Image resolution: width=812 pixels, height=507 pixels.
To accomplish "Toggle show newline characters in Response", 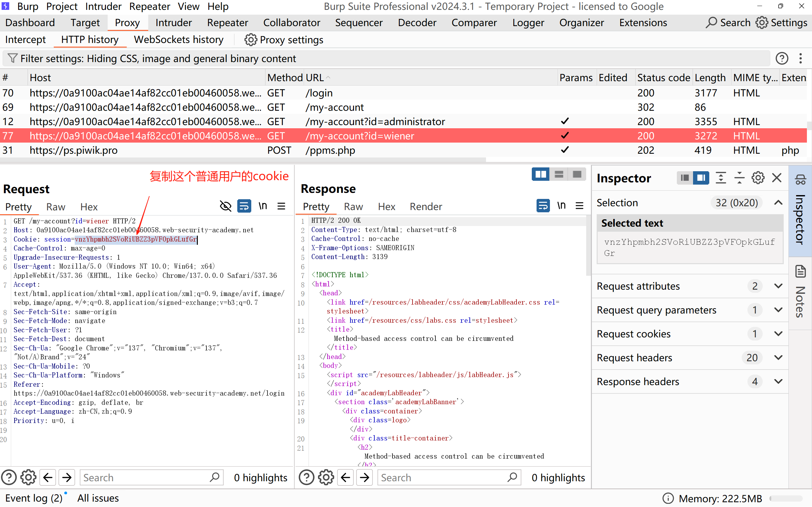I will [x=561, y=206].
